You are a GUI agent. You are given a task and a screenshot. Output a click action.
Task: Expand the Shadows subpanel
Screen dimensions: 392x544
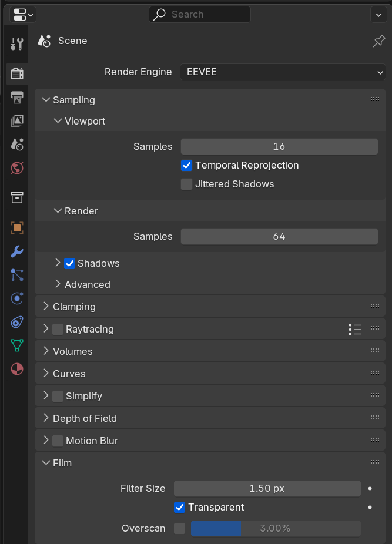(x=58, y=263)
